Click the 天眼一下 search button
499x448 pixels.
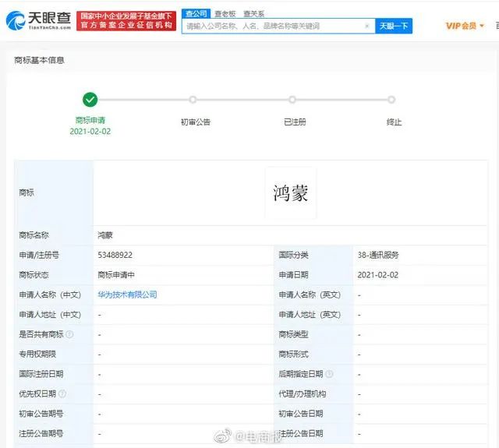tap(394, 26)
